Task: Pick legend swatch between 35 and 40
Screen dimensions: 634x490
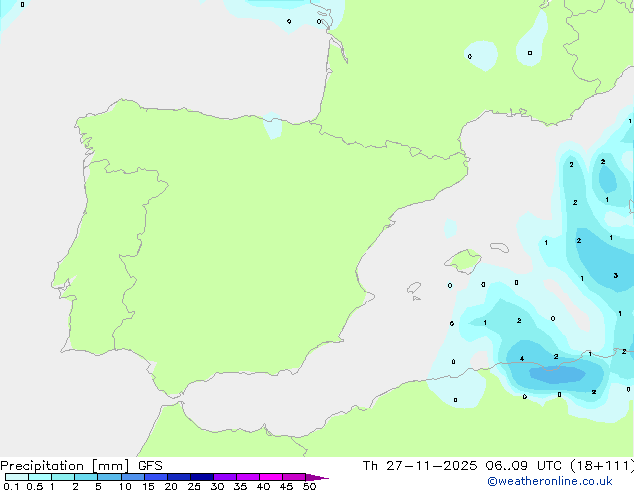Action: point(247,477)
